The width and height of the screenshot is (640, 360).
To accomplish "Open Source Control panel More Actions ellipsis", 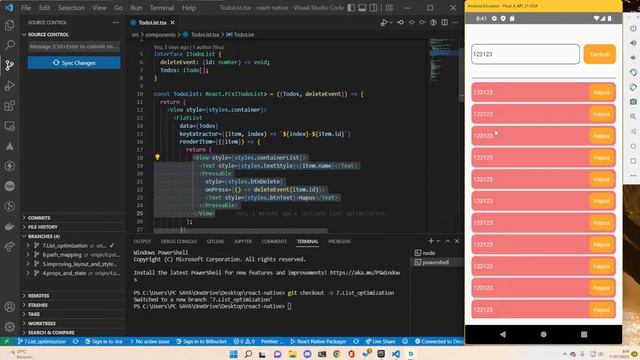I will (x=116, y=22).
